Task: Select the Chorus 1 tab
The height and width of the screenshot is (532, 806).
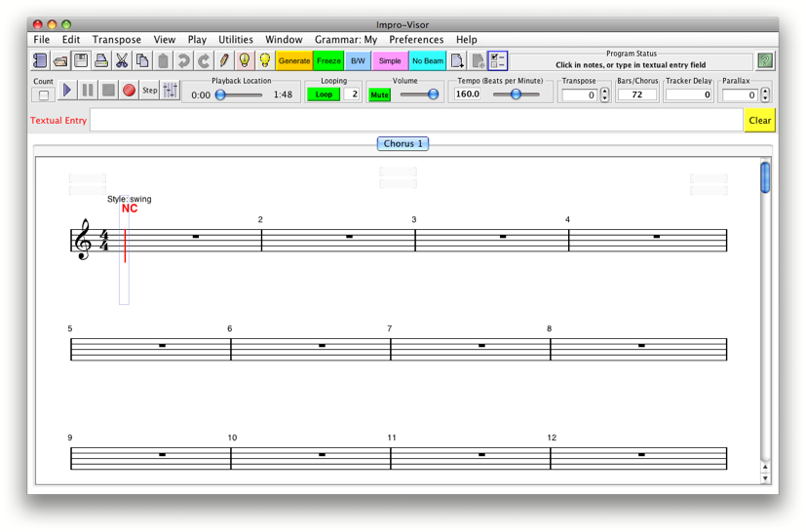Action: 403,143
